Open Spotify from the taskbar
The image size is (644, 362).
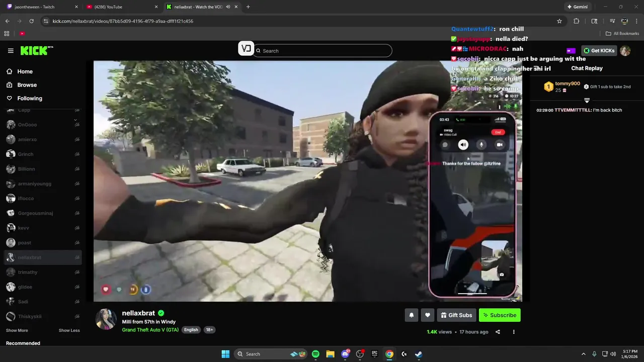click(x=315, y=354)
